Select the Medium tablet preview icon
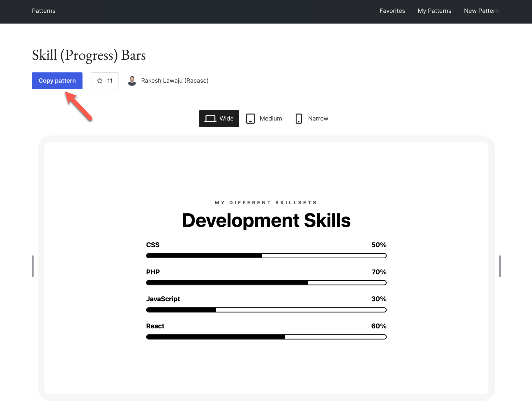 (x=250, y=118)
